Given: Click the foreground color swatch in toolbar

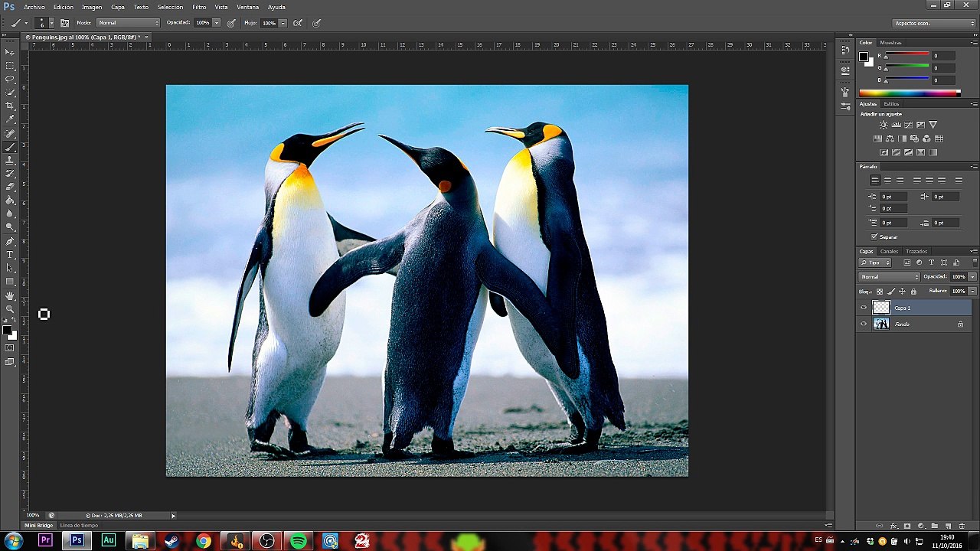Looking at the screenshot, I should (x=6, y=331).
